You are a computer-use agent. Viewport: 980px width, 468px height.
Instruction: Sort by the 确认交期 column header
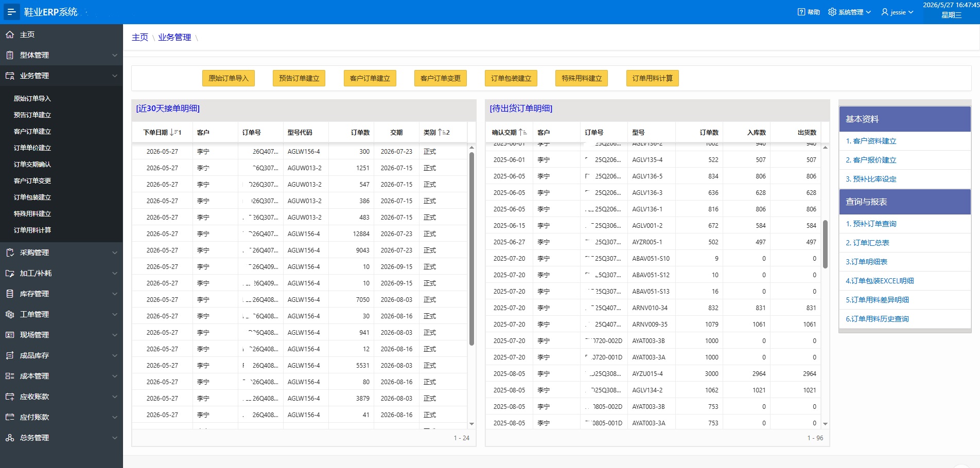[x=510, y=132]
